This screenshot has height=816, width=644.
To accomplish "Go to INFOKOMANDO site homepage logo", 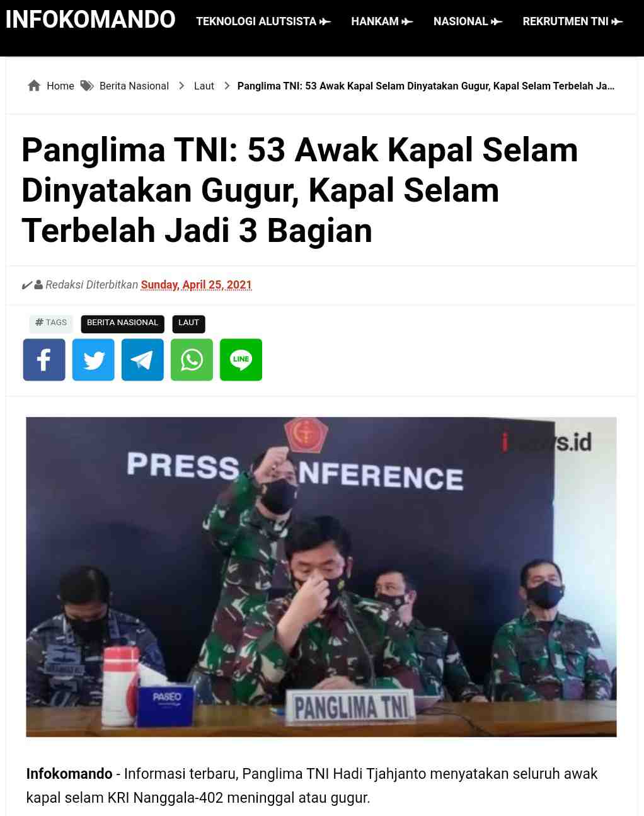I will 91,20.
